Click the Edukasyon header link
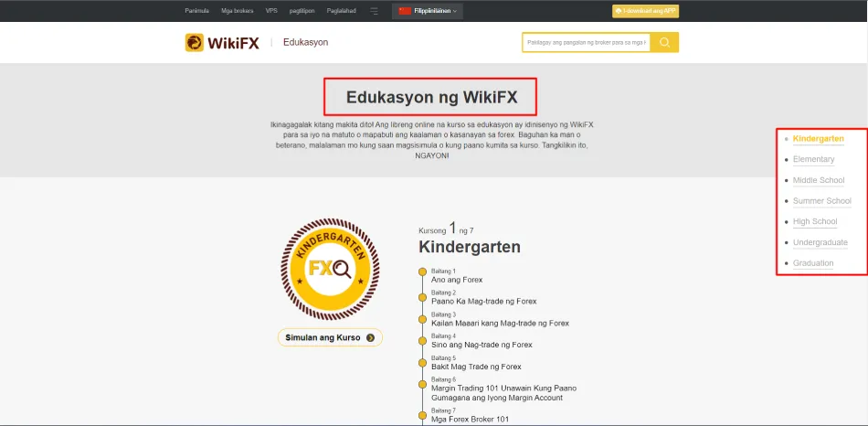Screen dimensions: 868x426 (305, 42)
